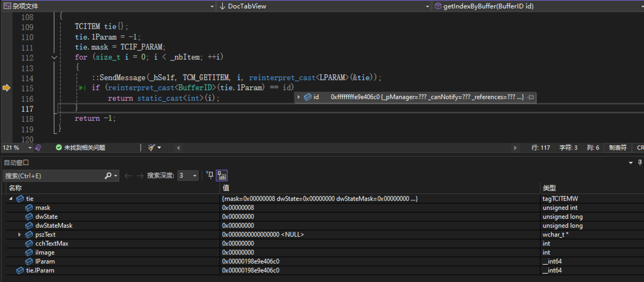Open the 杂项文件 project dropdown
The width and height of the screenshot is (644, 282).
212,6
